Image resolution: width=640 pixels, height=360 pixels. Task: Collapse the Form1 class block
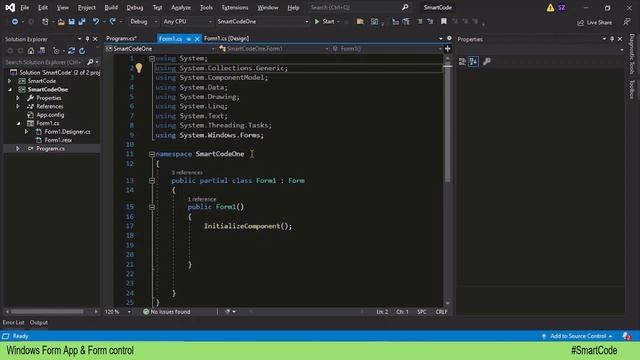tap(152, 181)
